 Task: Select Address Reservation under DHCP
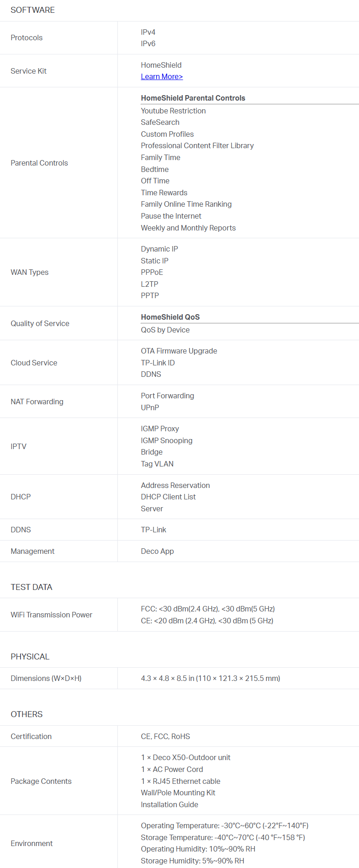(175, 485)
